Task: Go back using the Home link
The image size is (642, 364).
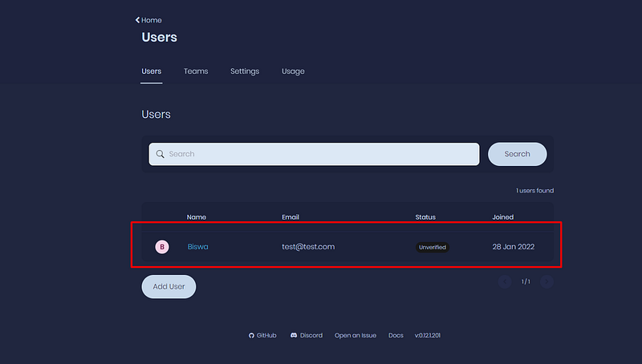Action: tap(148, 20)
